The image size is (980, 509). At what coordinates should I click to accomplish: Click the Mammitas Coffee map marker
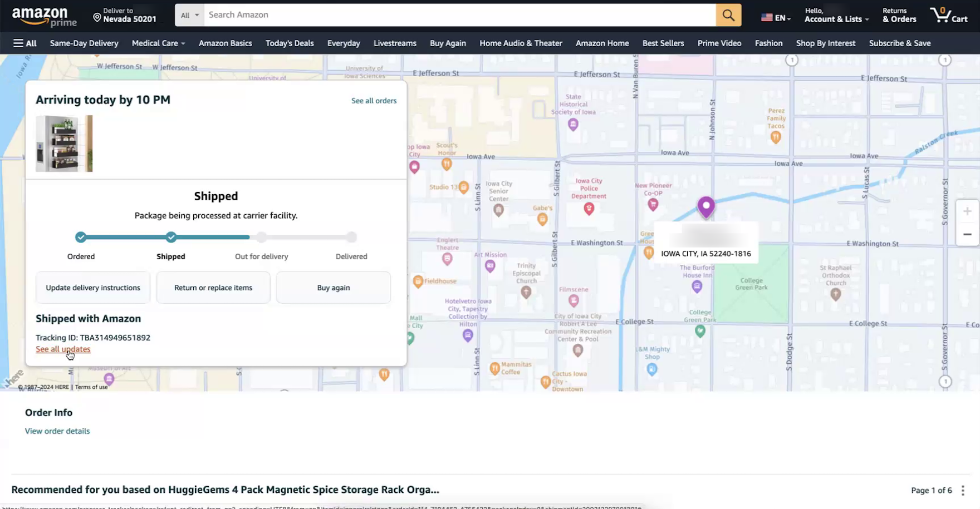[494, 368]
